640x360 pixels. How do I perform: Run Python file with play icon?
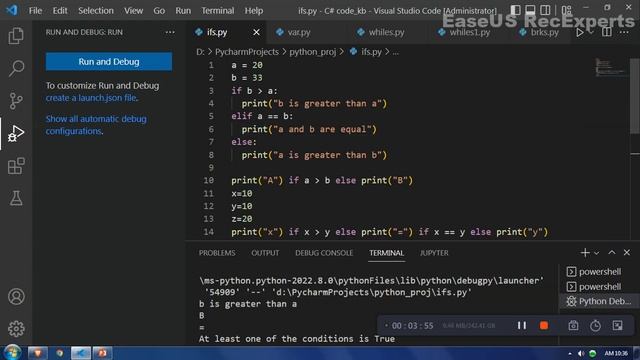click(580, 32)
